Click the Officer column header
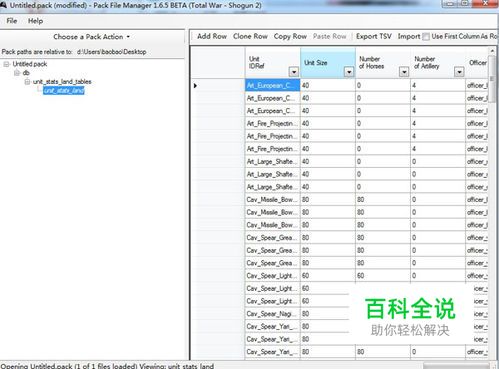This screenshot has width=499, height=369. [x=477, y=63]
